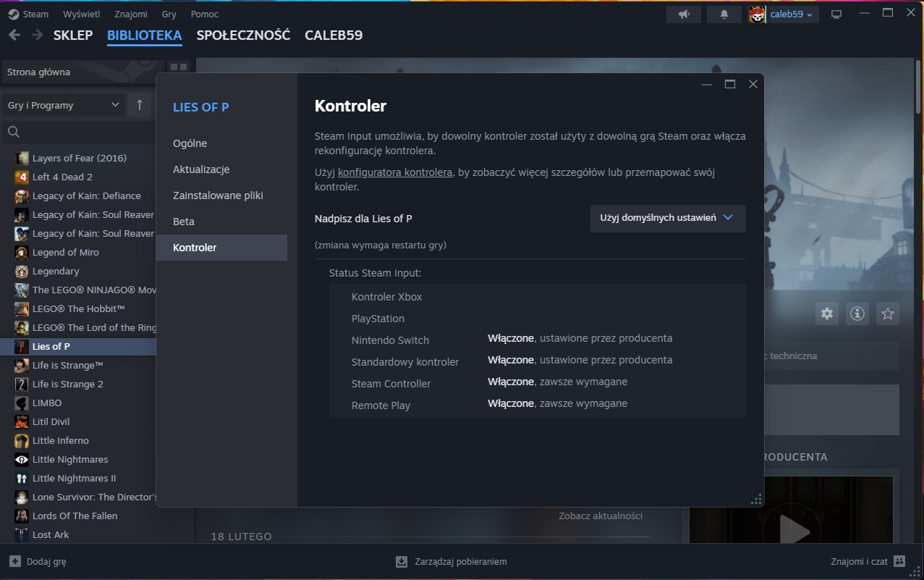Click the Standardowy kontroler status label

click(405, 362)
